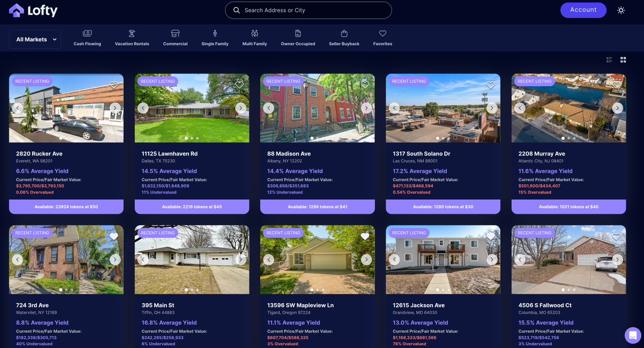644x348 pixels.
Task: Click Available: 1286 tokens at $41
Action: 317,207
